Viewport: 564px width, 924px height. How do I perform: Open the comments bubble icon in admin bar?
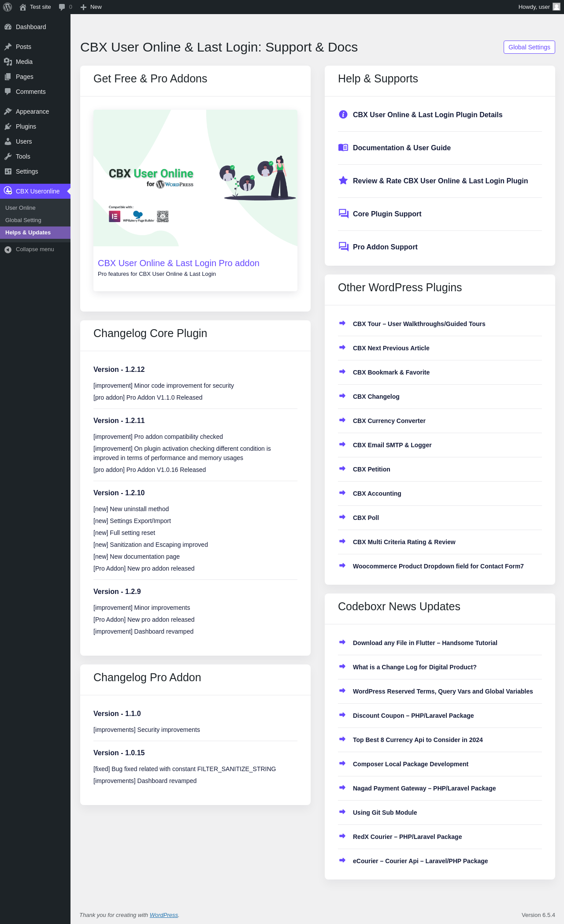point(62,7)
